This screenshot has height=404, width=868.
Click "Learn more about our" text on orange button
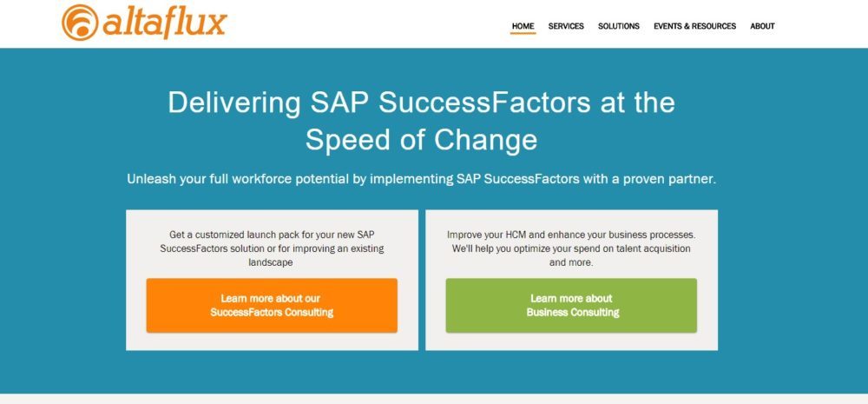(272, 298)
